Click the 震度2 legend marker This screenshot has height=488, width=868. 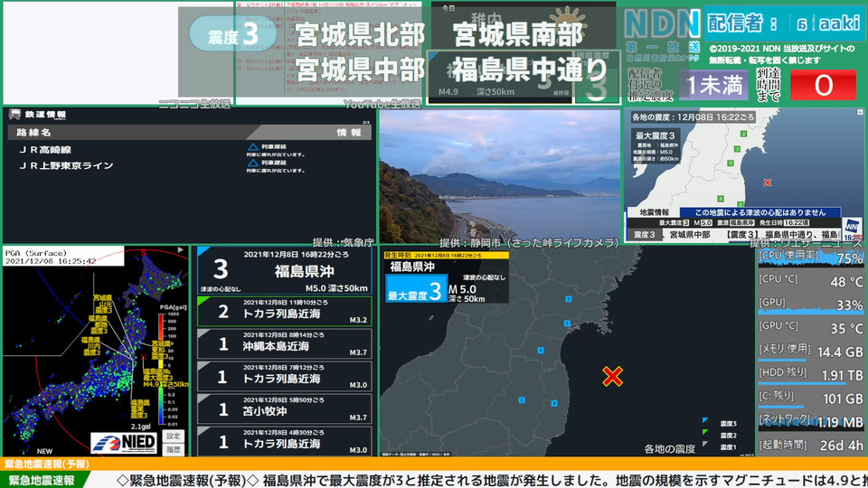point(705,432)
